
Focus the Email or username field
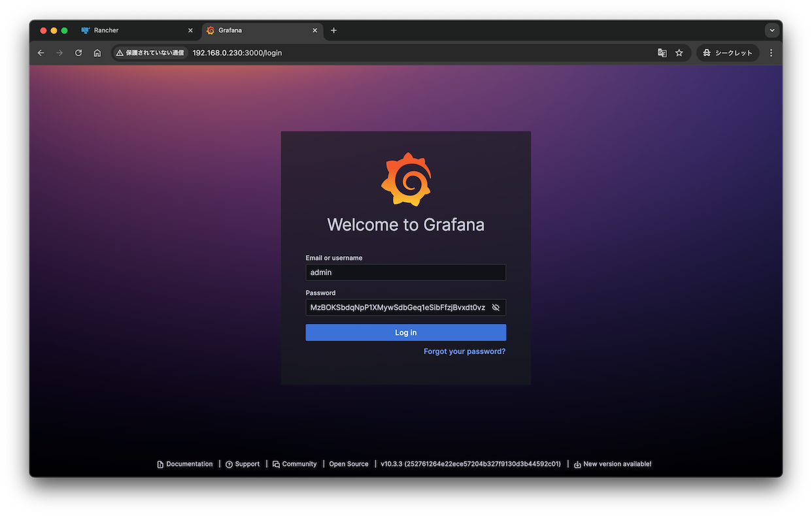pos(405,272)
